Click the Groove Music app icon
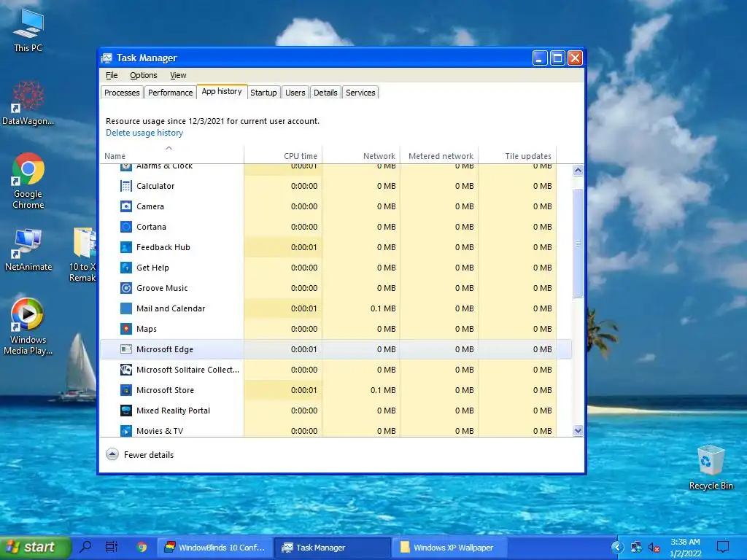The height and width of the screenshot is (560, 747). pos(125,288)
